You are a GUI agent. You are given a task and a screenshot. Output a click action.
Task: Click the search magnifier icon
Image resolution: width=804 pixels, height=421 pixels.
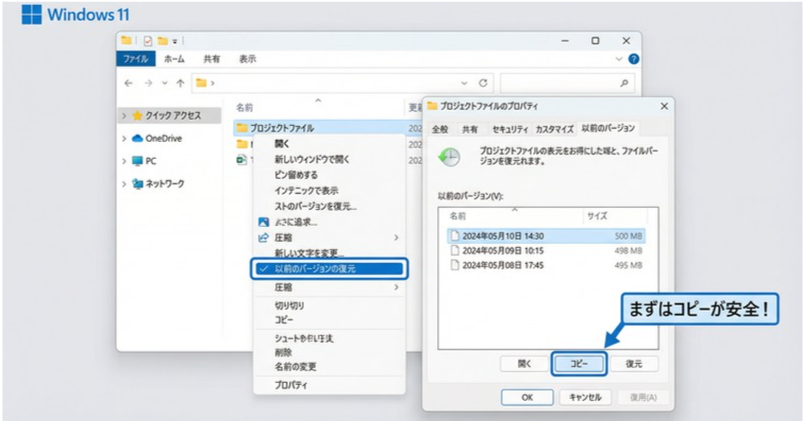point(626,83)
